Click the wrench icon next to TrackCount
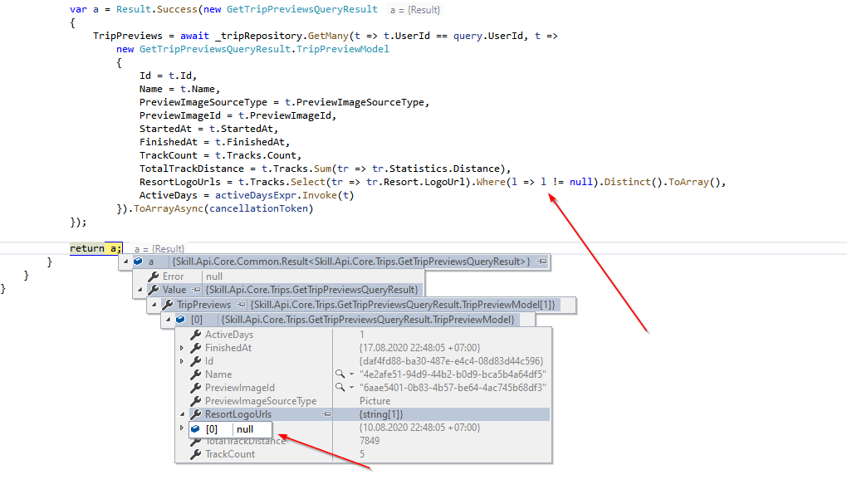 pyautogui.click(x=193, y=454)
